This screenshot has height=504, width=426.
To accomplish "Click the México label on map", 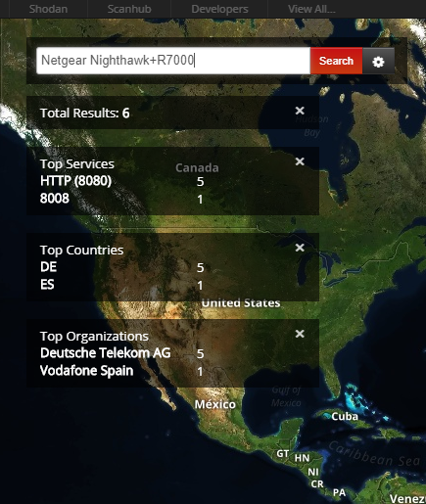I will (x=215, y=404).
